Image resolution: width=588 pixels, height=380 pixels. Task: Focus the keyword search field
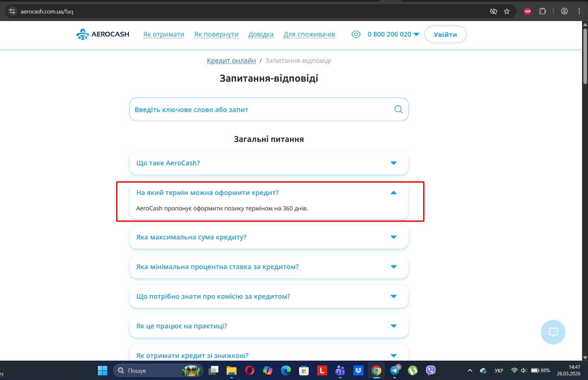pos(269,109)
